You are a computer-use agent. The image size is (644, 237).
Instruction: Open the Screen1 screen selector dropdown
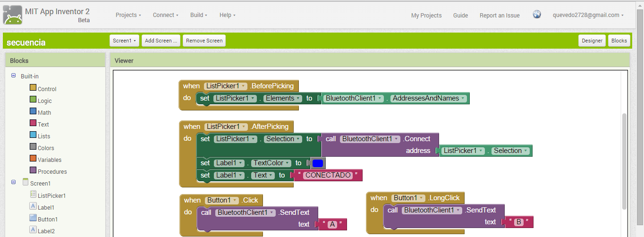125,41
